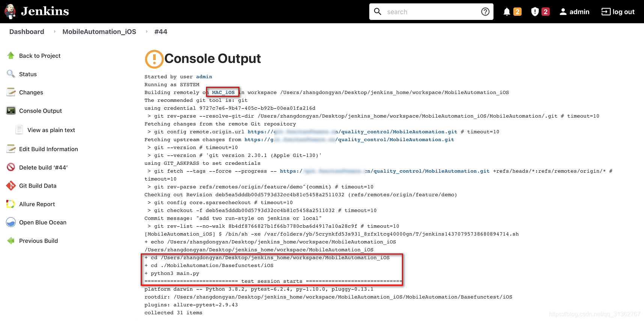
Task: Open Edit Build Information
Action: [x=48, y=149]
